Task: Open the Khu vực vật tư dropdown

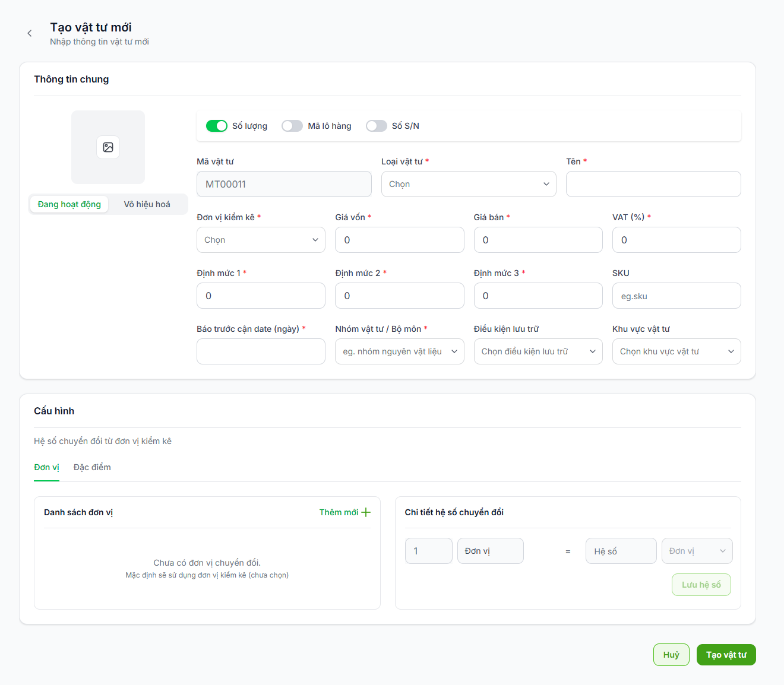Action: pos(676,351)
